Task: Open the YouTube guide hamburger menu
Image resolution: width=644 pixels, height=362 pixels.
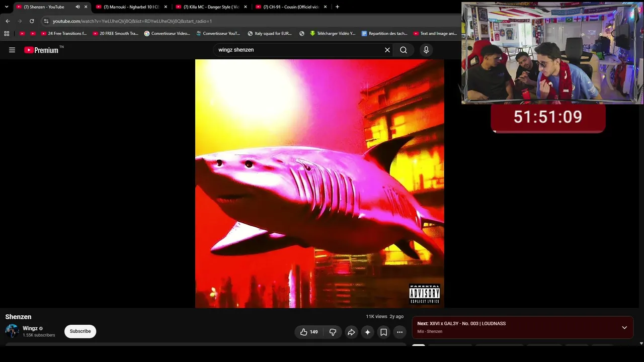Action: (12, 50)
